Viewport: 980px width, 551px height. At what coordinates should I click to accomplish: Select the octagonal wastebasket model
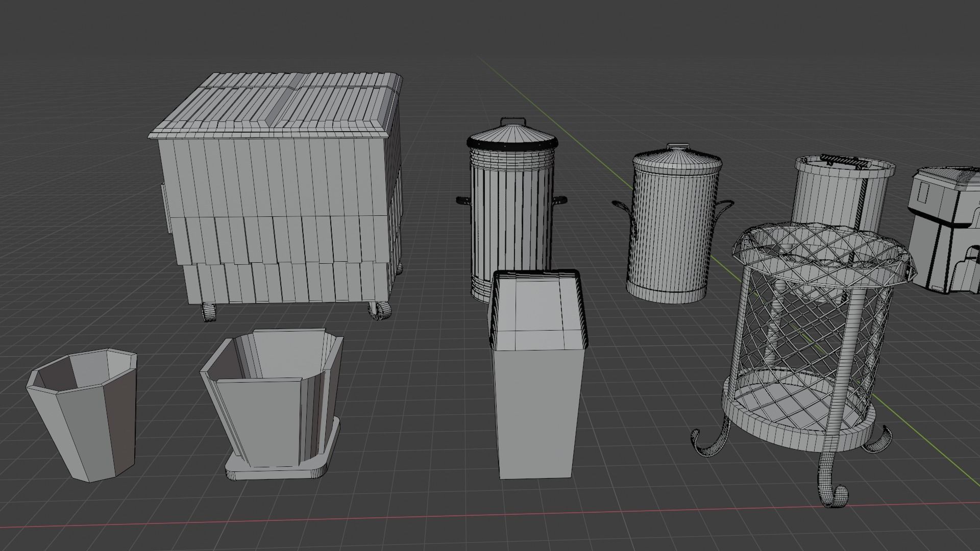pyautogui.click(x=82, y=415)
